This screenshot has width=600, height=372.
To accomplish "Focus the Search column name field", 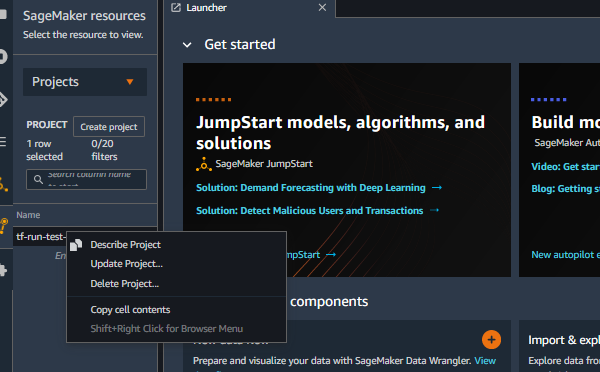I will (x=86, y=179).
